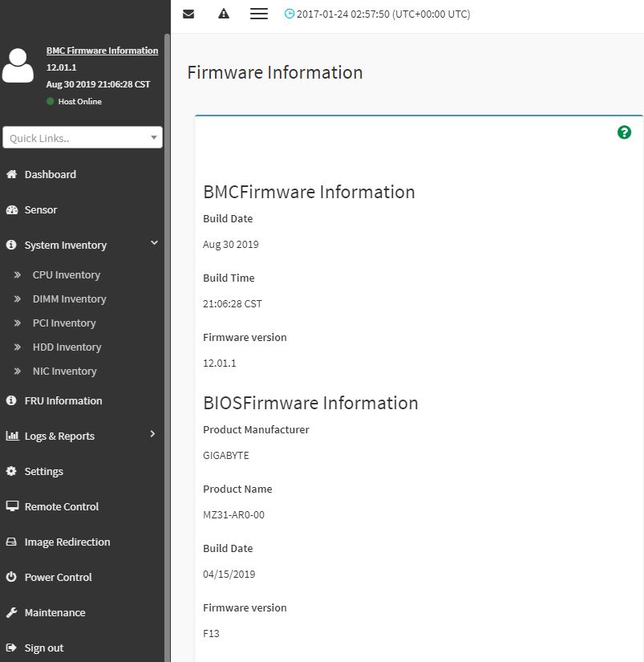Click the Settings gear icon
644x662 pixels.
point(11,471)
